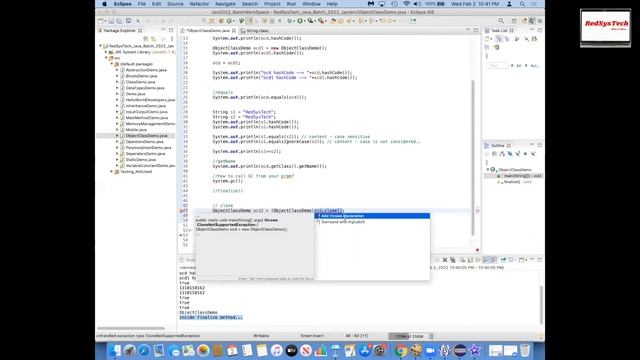Minimize the Package Explorer view
640x360 pixels.
click(163, 30)
